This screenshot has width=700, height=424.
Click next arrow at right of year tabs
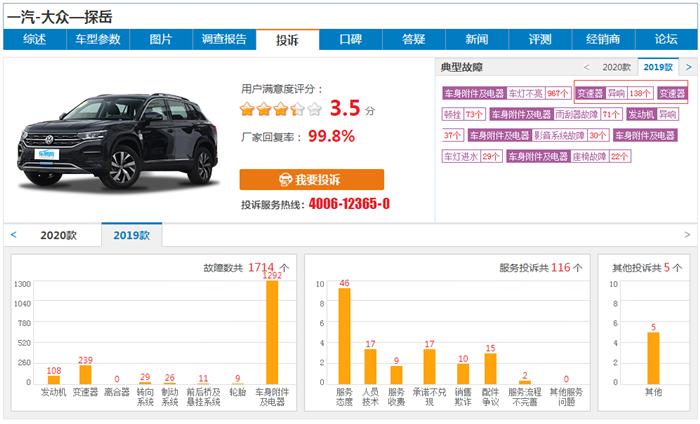click(687, 235)
